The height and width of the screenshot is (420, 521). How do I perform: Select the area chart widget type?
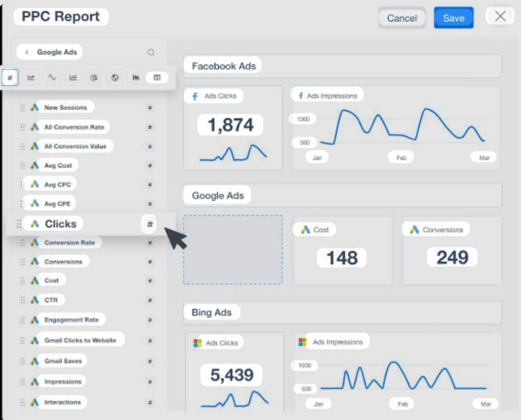pos(136,77)
